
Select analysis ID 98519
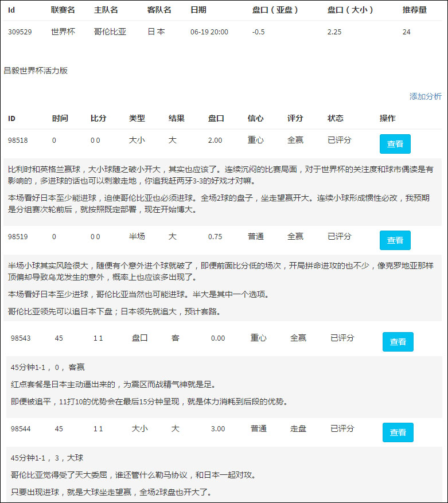click(18, 237)
